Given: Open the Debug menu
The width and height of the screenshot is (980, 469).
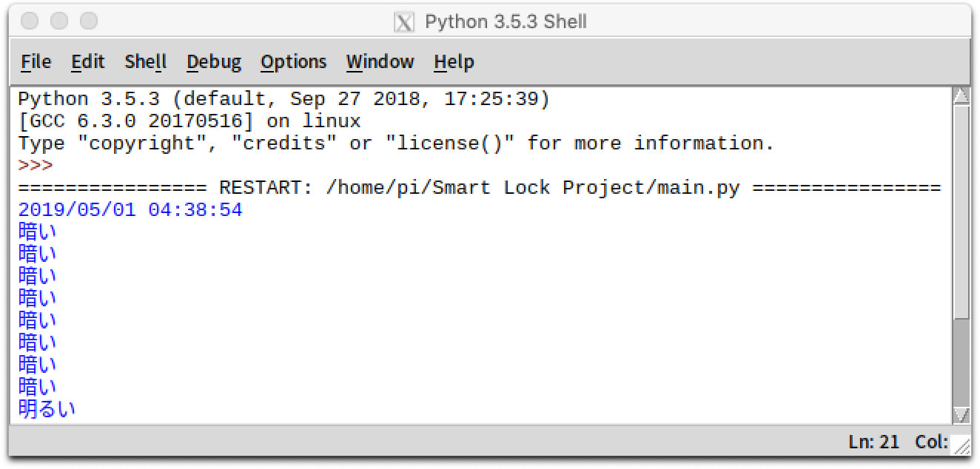Looking at the screenshot, I should (213, 62).
